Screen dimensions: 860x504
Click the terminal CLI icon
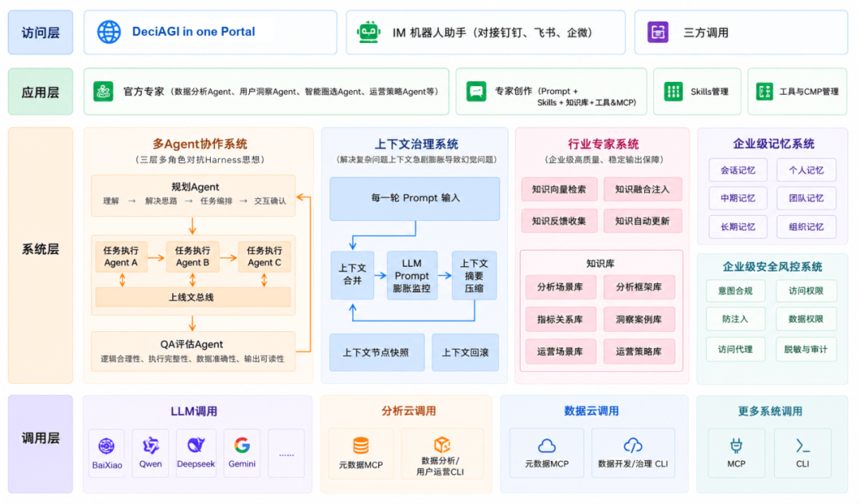click(x=803, y=446)
